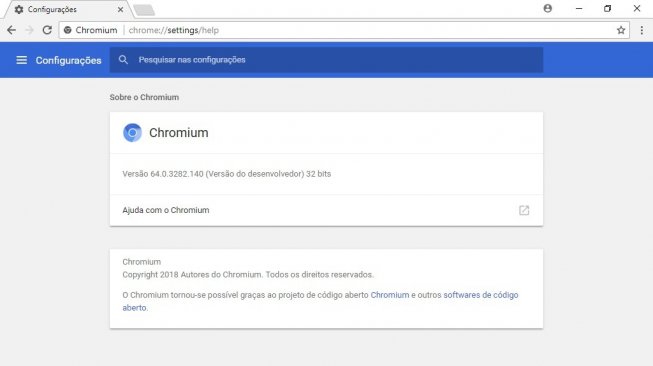
Task: Click the Chromium site info chip
Action: click(91, 30)
